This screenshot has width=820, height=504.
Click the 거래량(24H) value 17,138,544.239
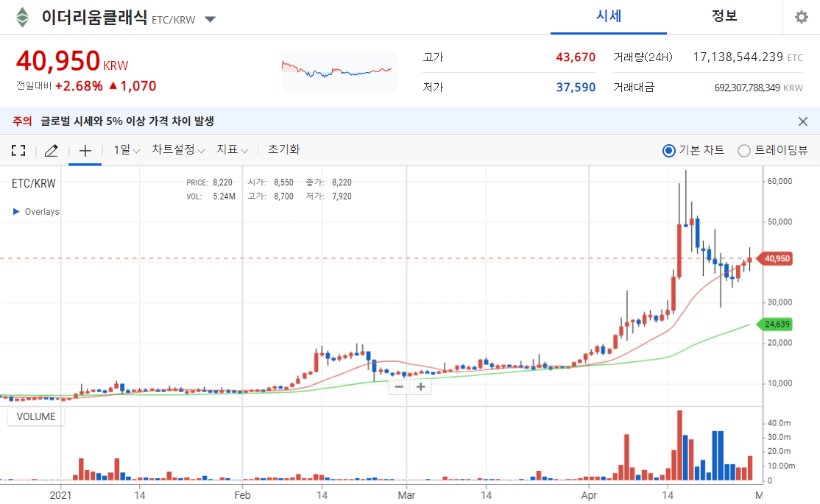[x=738, y=57]
